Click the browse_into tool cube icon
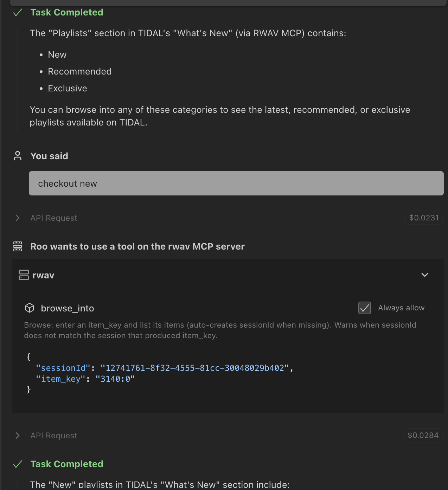The height and width of the screenshot is (490, 448). pyautogui.click(x=30, y=308)
